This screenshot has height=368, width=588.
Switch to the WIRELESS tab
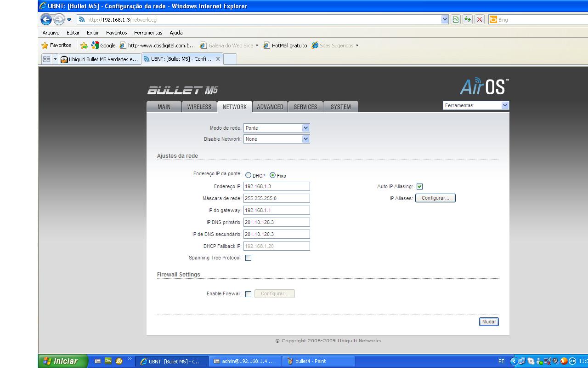tap(199, 107)
